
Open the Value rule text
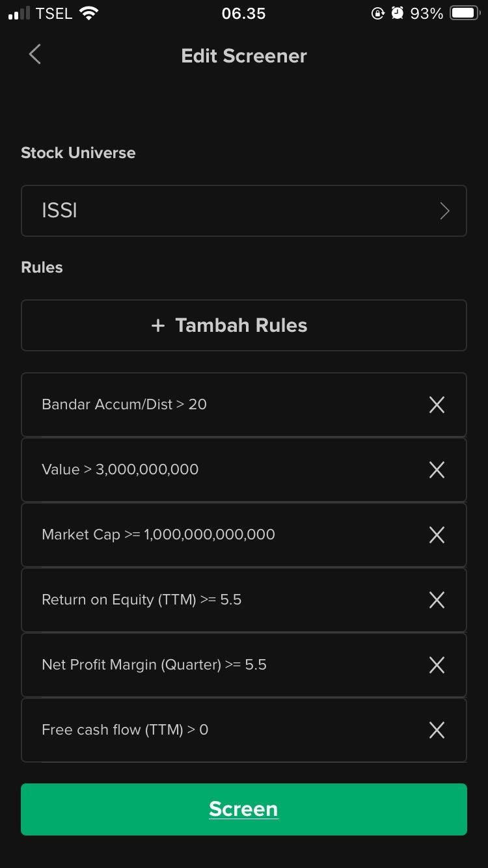click(120, 470)
